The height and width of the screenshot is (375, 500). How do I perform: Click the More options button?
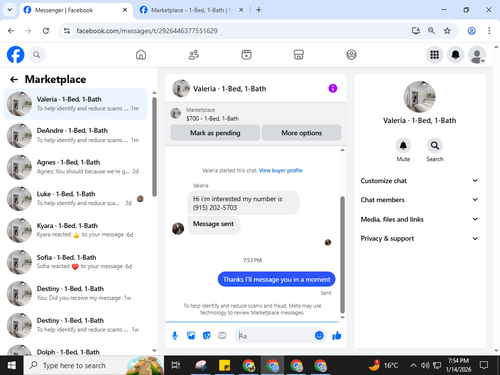click(x=302, y=133)
